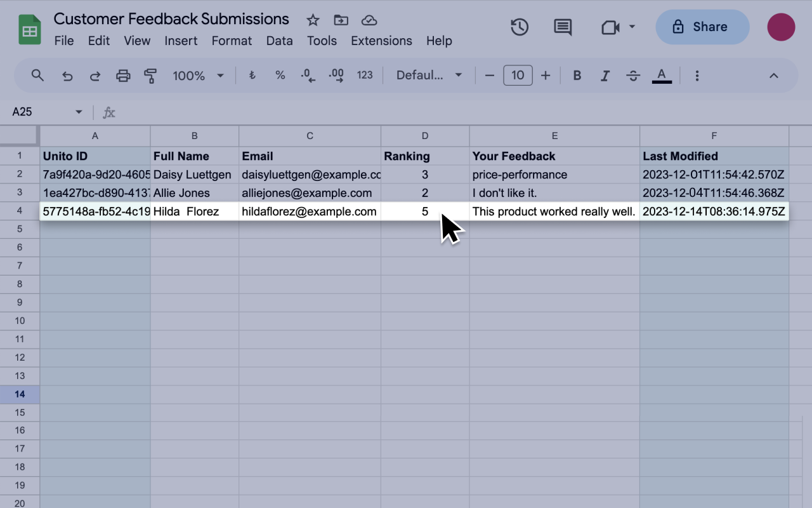Click the decrease decimal places icon
Viewport: 812px width, 508px height.
pos(307,75)
